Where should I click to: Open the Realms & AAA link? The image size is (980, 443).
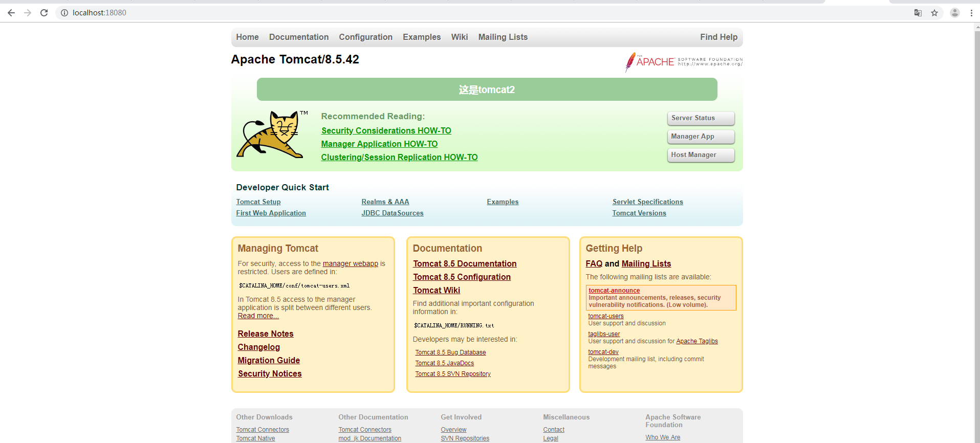(385, 202)
